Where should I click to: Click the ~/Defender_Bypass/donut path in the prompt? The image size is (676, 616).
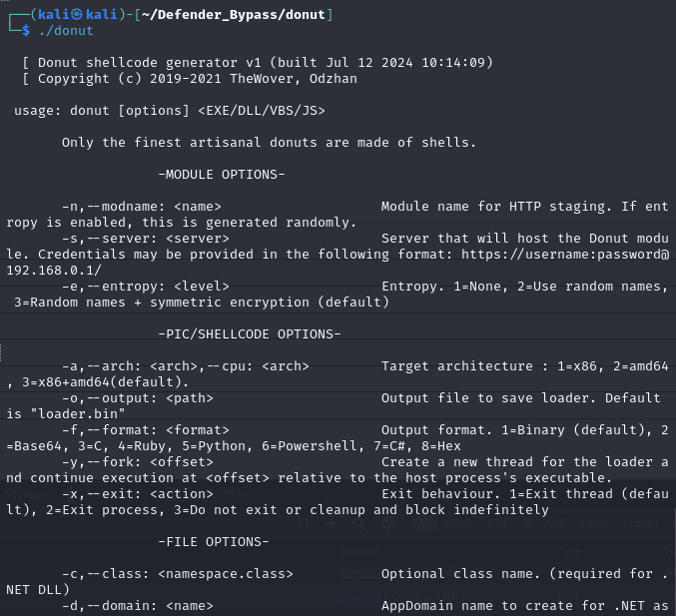234,15
